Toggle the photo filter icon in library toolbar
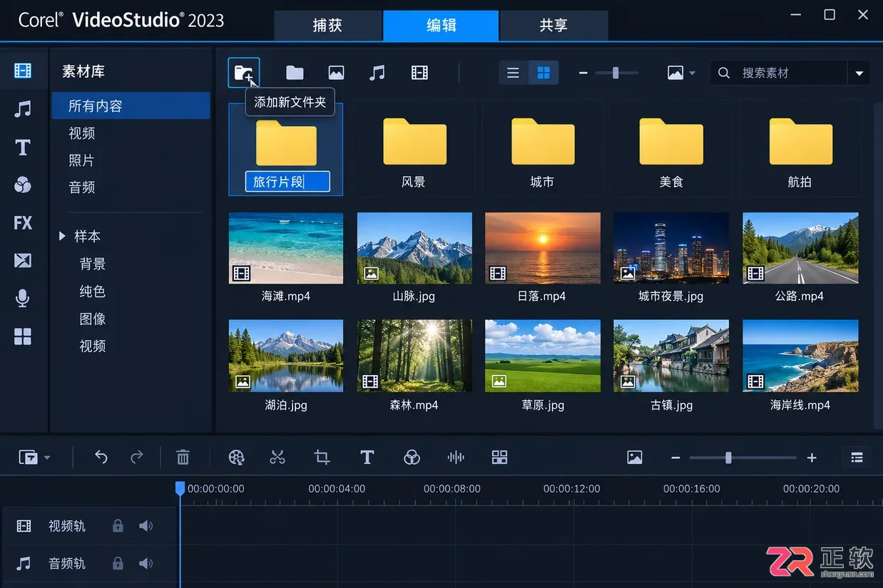This screenshot has width=883, height=588. pos(336,73)
